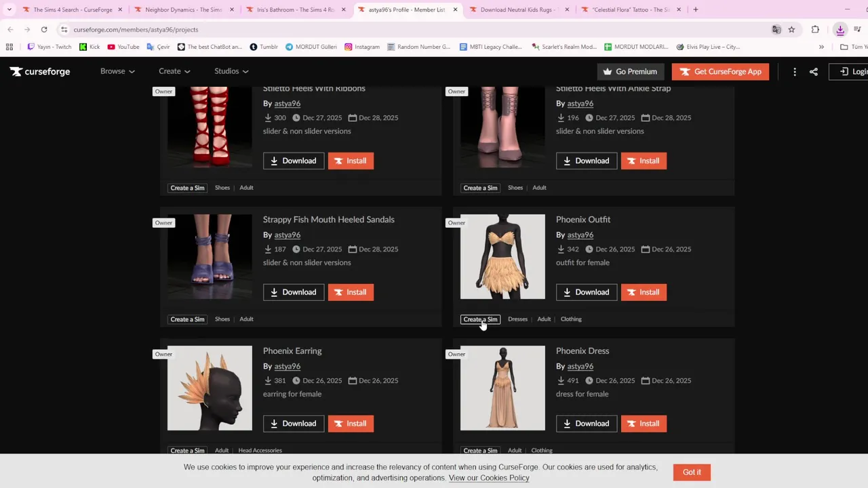Download the Phoenix Earring
Screen dimensions: 868x488
[x=294, y=424]
